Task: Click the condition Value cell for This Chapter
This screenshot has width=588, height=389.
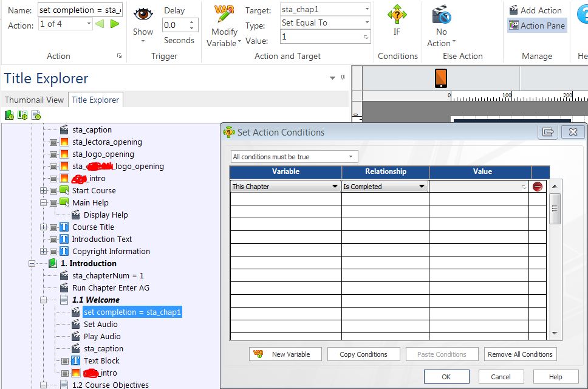Action: click(x=479, y=187)
